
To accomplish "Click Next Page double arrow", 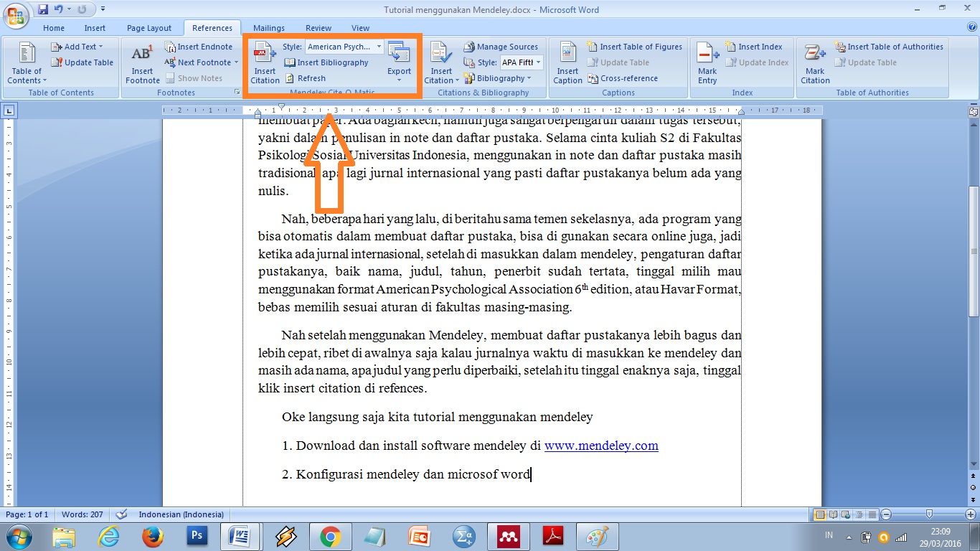I will coord(973,499).
